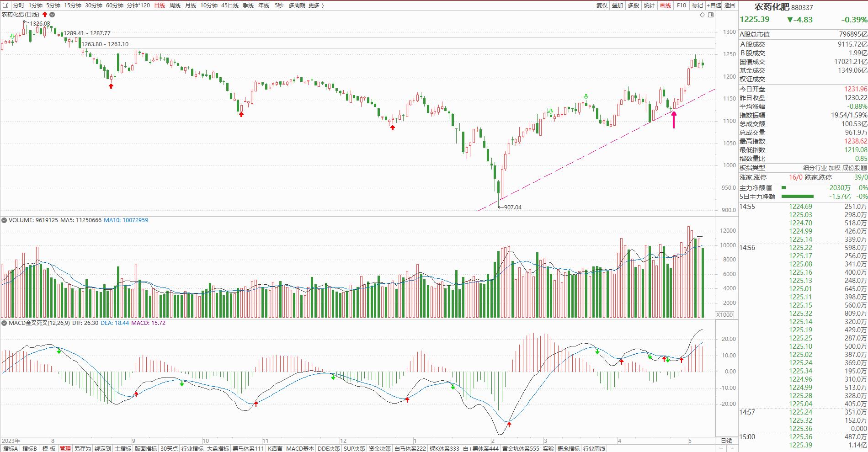Switch to the 周线 weekly period
Viewport: 868px width, 452px height.
pos(175,5)
